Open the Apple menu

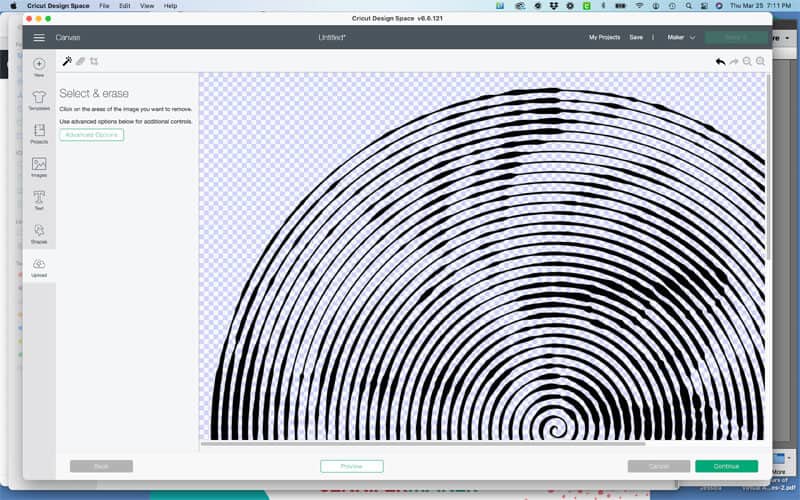tap(13, 6)
